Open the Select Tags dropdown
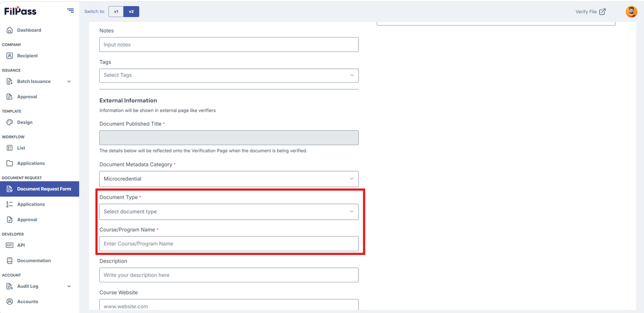 pyautogui.click(x=229, y=75)
